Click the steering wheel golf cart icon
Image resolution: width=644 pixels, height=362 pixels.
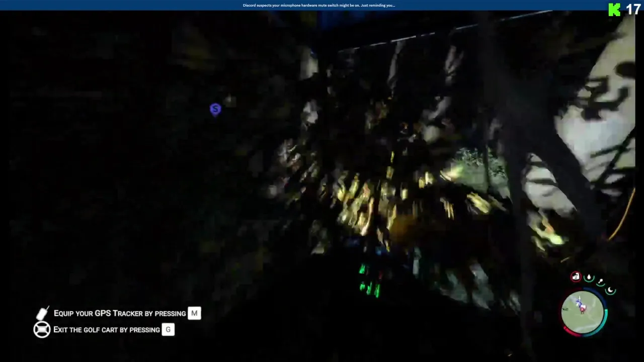tap(42, 330)
